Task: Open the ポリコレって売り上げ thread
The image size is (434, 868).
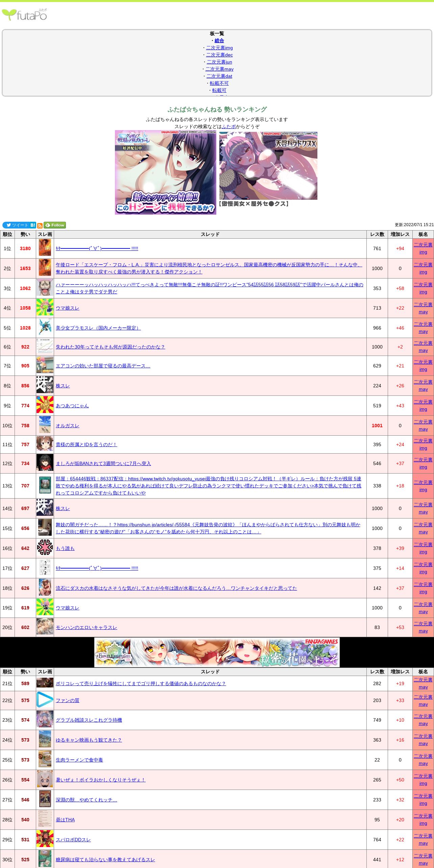Action: tap(141, 683)
